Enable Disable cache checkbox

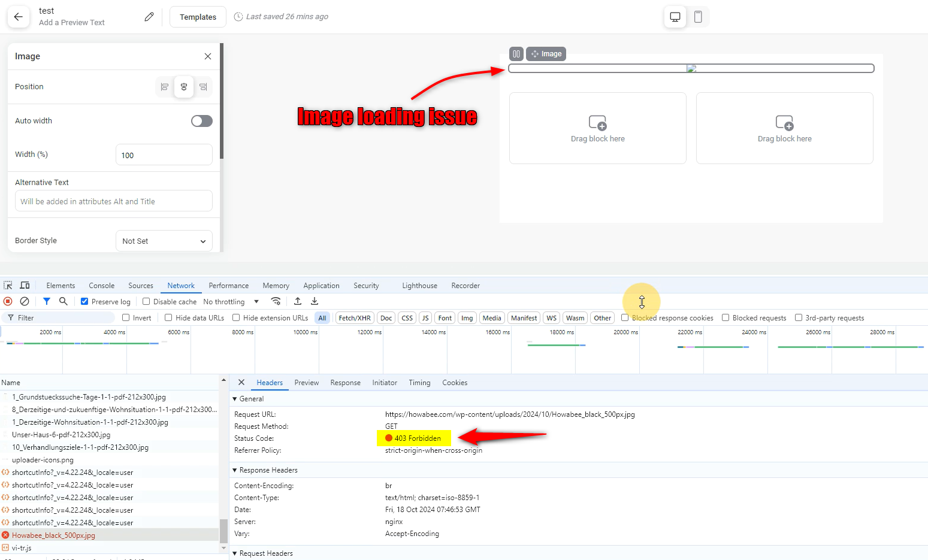click(x=146, y=301)
